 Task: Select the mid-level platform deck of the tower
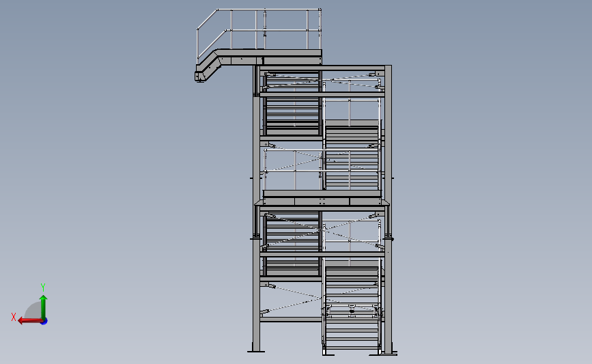tap(322, 198)
